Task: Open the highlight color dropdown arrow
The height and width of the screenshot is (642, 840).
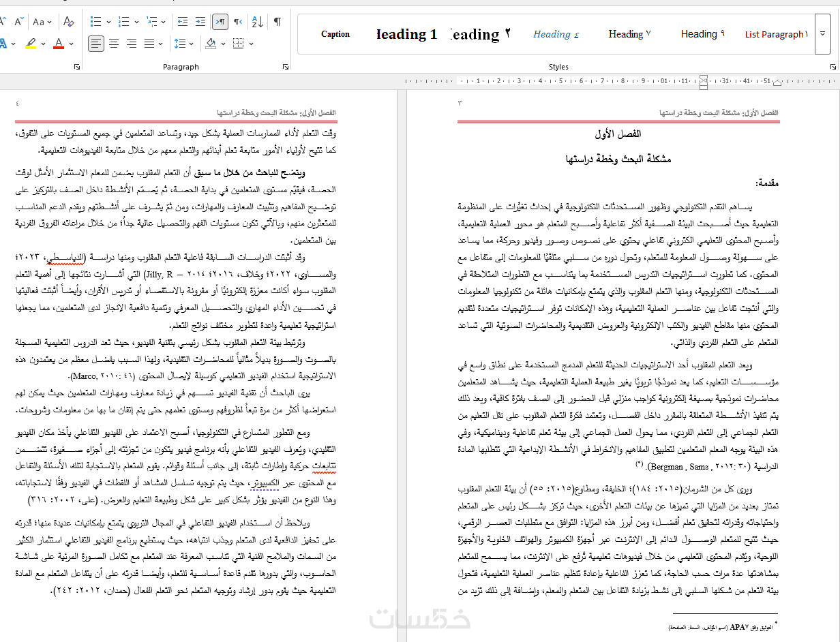Action: pos(42,44)
